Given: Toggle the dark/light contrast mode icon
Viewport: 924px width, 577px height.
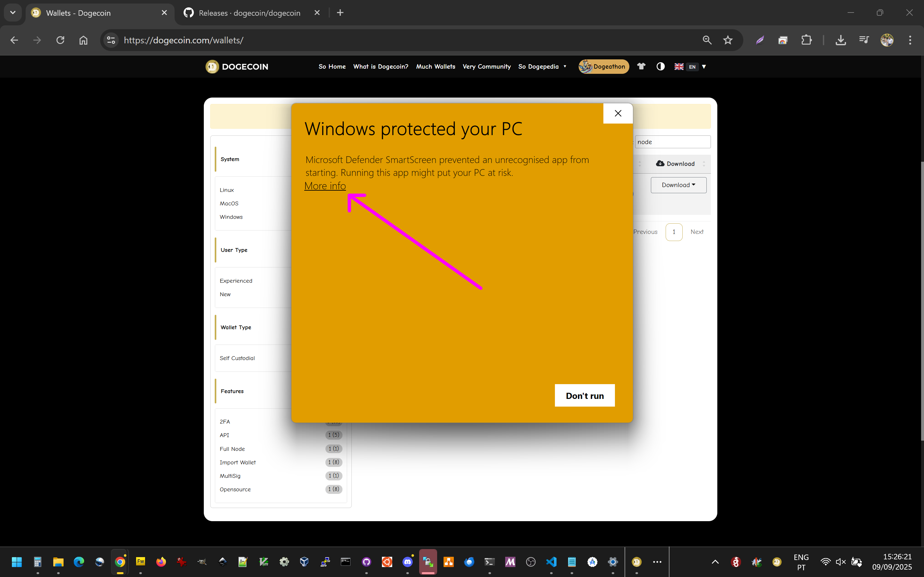Looking at the screenshot, I should (x=660, y=66).
